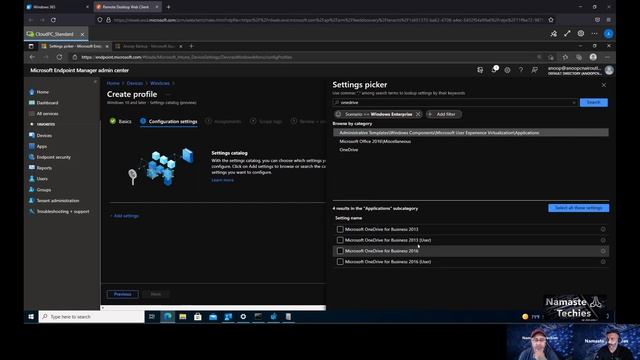Open Microsoft Store from the taskbar

(x=198, y=317)
